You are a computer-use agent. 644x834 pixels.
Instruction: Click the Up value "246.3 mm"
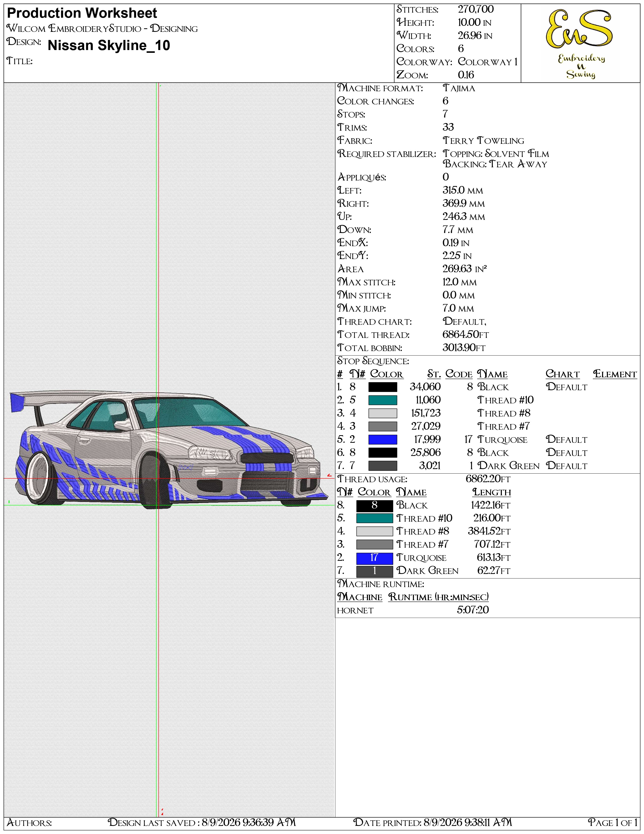pyautogui.click(x=464, y=217)
